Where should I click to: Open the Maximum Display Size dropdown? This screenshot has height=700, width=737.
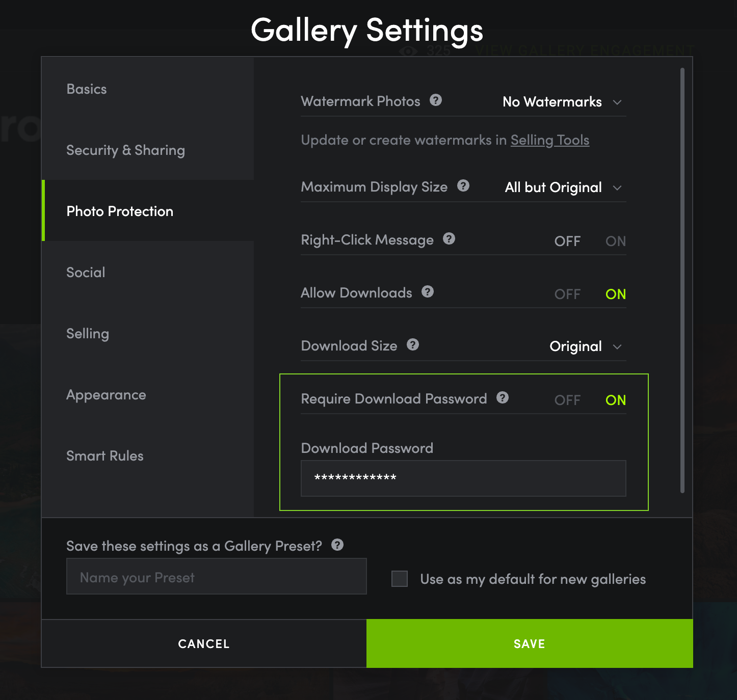pyautogui.click(x=563, y=187)
